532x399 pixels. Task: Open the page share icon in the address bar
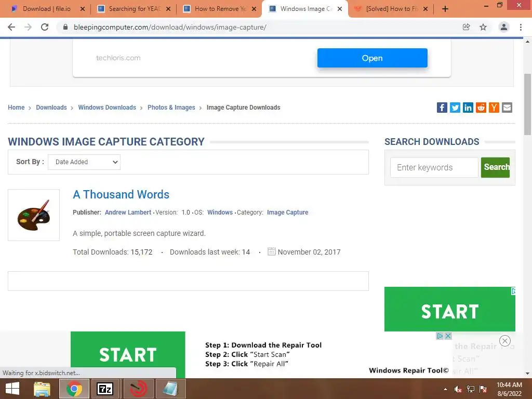pos(467,27)
